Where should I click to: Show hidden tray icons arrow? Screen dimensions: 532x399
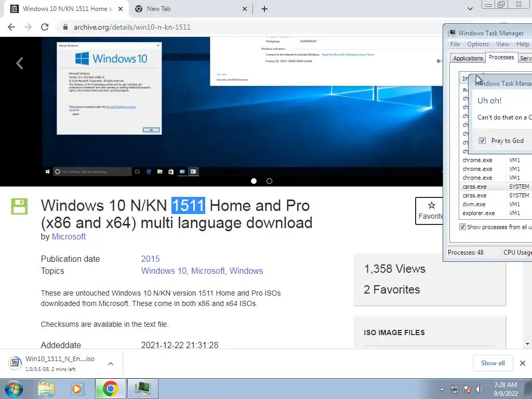[x=442, y=389]
